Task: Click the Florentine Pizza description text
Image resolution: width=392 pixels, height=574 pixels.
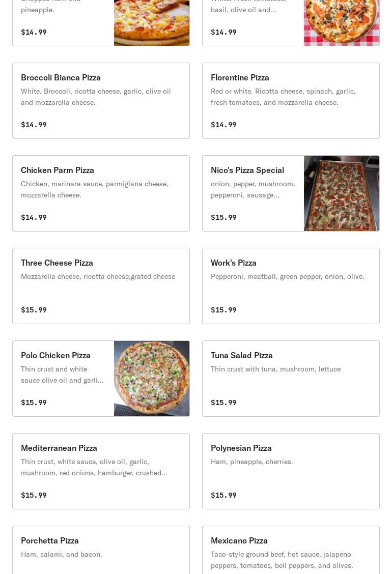Action: tap(283, 97)
